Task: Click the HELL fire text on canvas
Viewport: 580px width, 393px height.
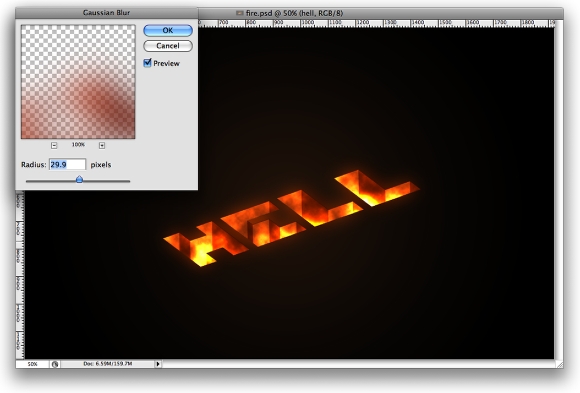Action: pos(291,218)
